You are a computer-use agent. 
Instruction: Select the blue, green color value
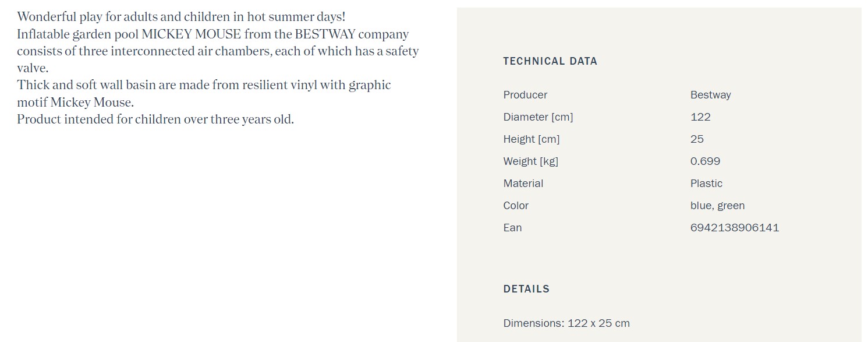pyautogui.click(x=717, y=206)
